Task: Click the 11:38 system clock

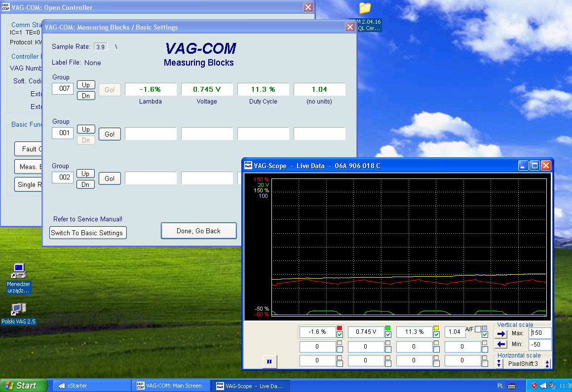Action: point(566,386)
